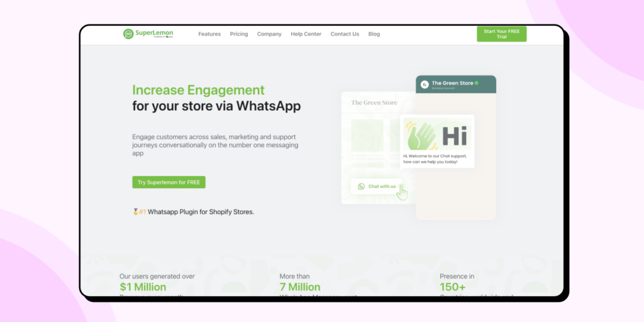Click Start Your FREE Trial button
This screenshot has height=322, width=644.
click(x=501, y=34)
